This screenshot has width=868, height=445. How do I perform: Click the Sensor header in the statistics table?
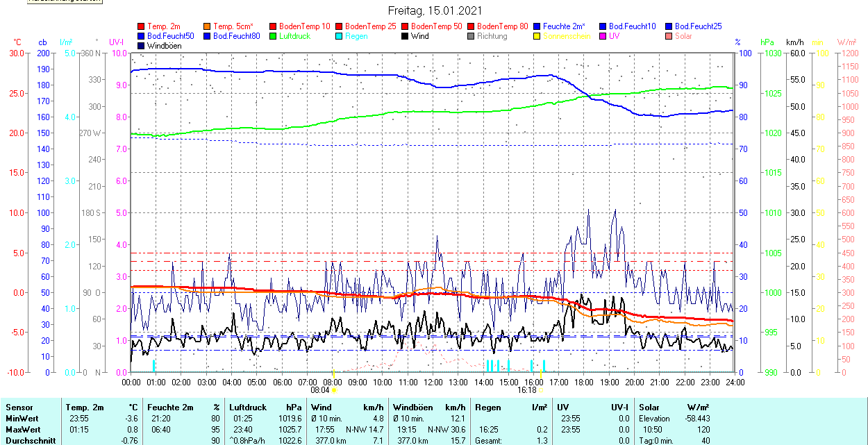tap(19, 408)
